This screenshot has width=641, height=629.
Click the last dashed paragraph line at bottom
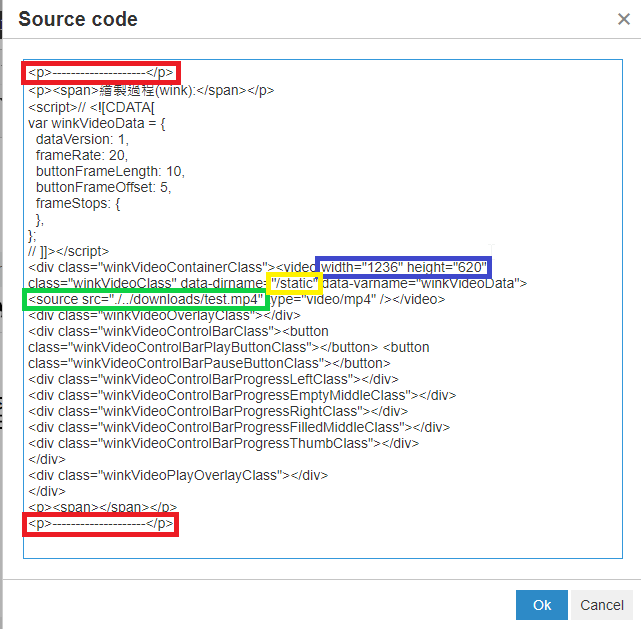pos(101,524)
